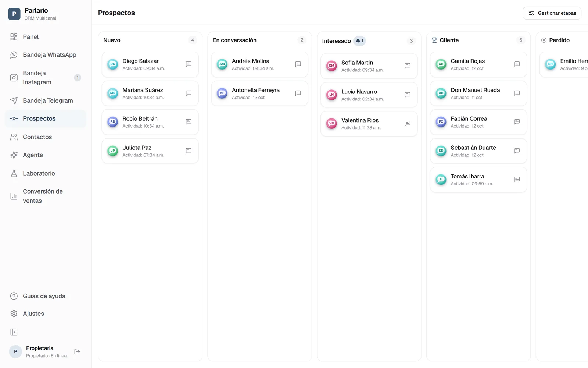This screenshot has height=368, width=588.
Task: Click the "Perdido" column title
Action: click(x=559, y=40)
